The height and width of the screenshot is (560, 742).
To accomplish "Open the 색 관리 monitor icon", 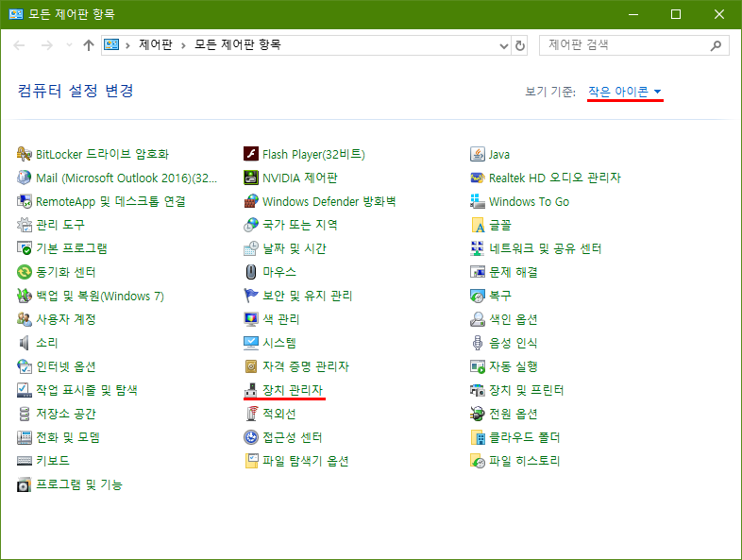I will click(251, 319).
